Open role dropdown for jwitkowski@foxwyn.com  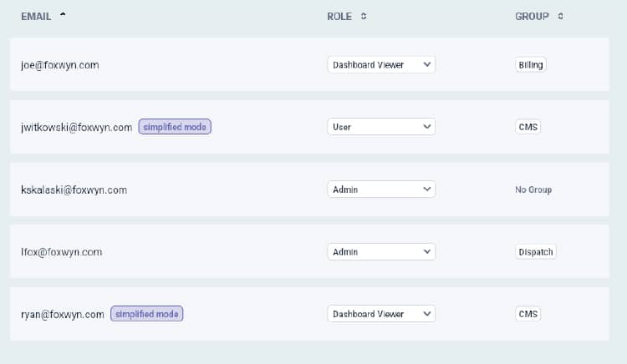[381, 127]
